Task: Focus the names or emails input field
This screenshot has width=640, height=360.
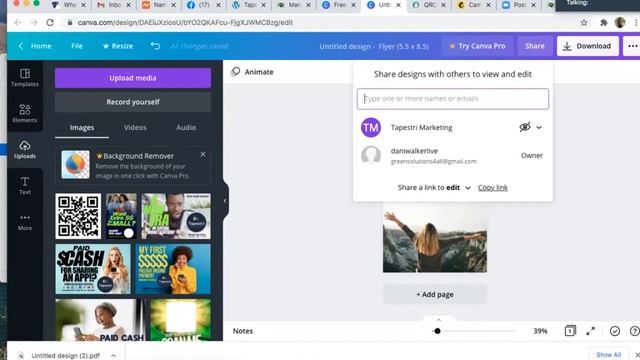Action: point(453,99)
